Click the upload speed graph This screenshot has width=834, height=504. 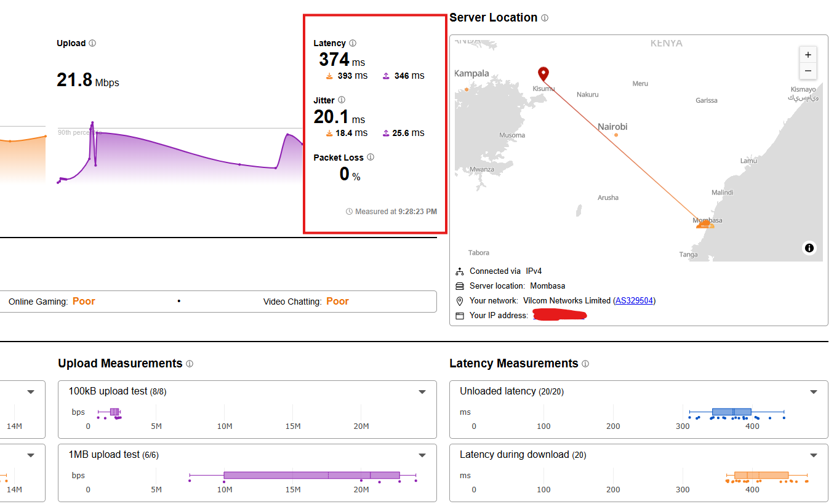(178, 154)
